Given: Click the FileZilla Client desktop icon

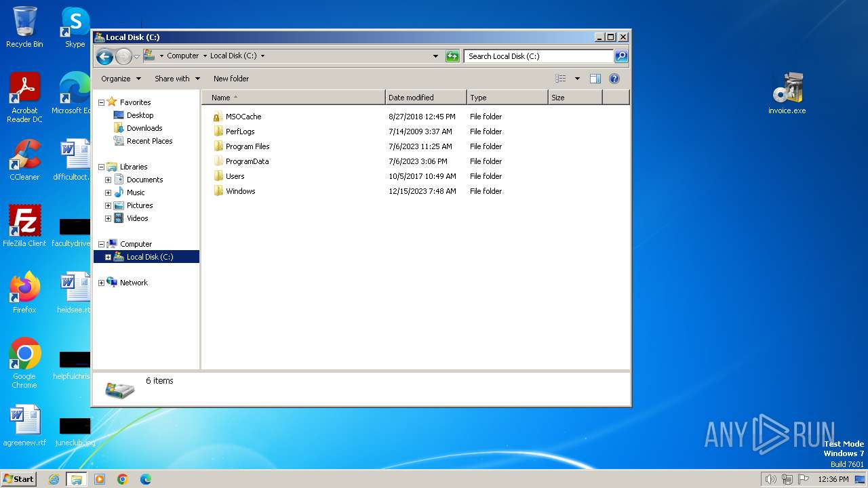Looking at the screenshot, I should (x=24, y=226).
